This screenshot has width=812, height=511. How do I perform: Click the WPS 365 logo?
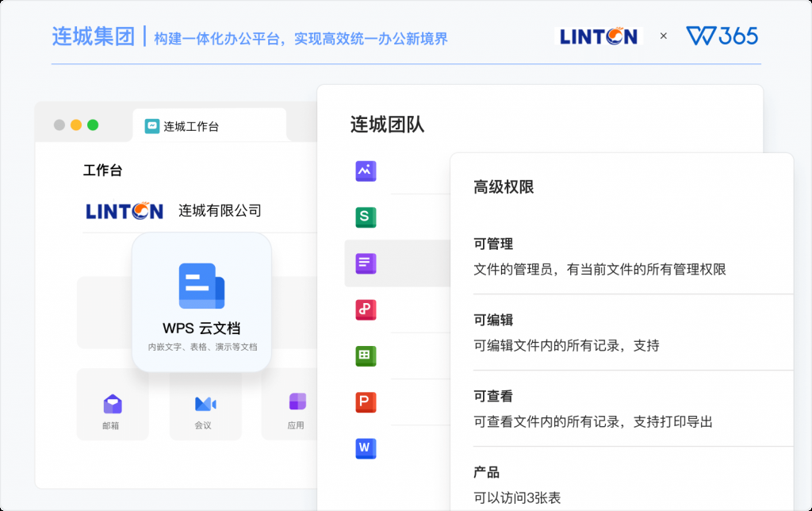[722, 36]
